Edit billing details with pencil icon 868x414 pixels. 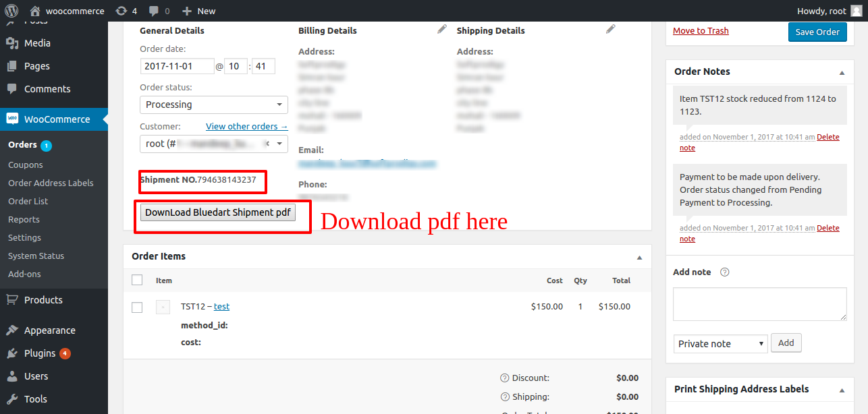pyautogui.click(x=442, y=29)
